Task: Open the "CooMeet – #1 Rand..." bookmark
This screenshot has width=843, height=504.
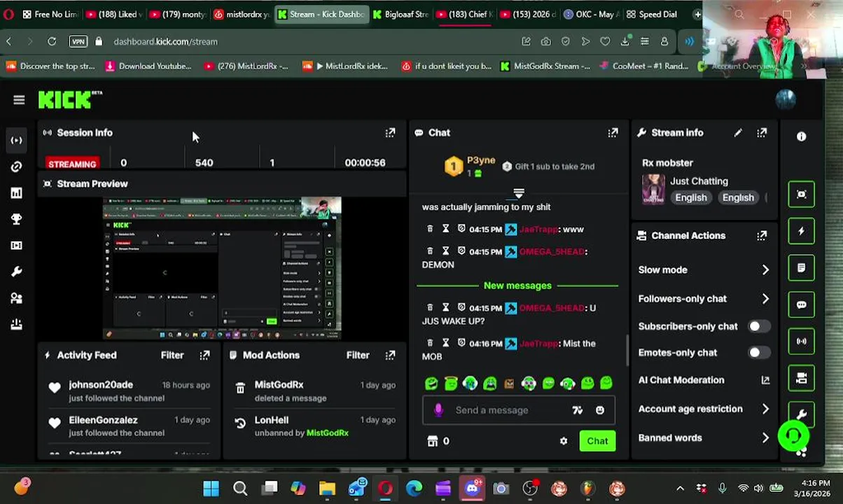Action: [644, 66]
